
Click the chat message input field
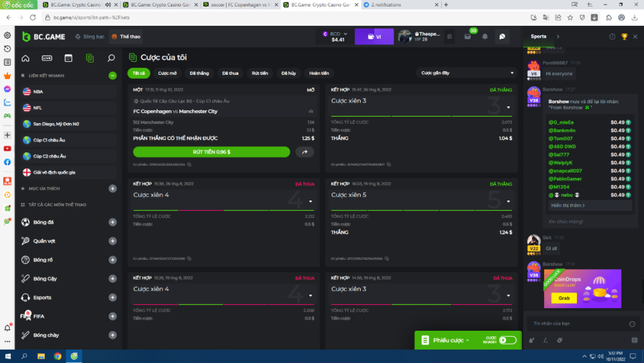point(573,324)
